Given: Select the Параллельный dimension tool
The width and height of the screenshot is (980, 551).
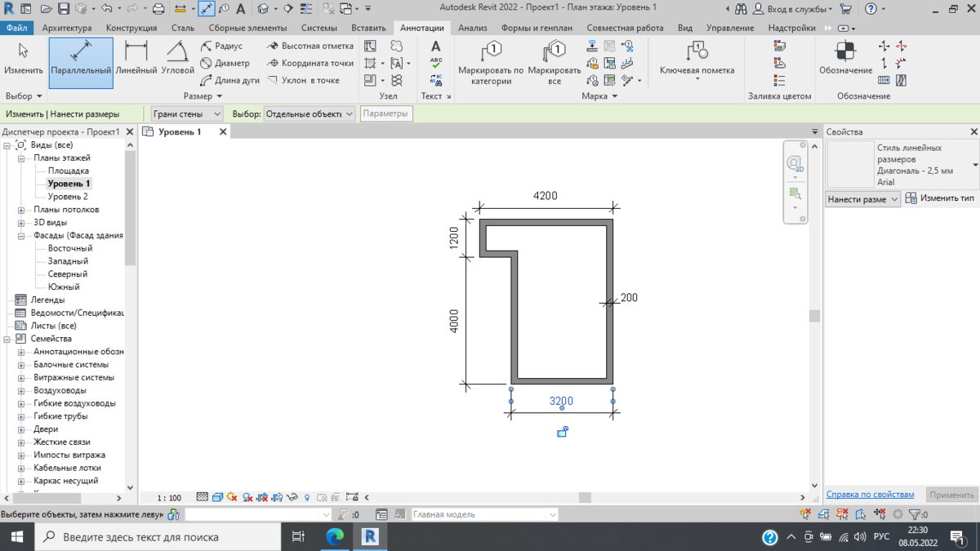Looking at the screenshot, I should click(x=81, y=62).
